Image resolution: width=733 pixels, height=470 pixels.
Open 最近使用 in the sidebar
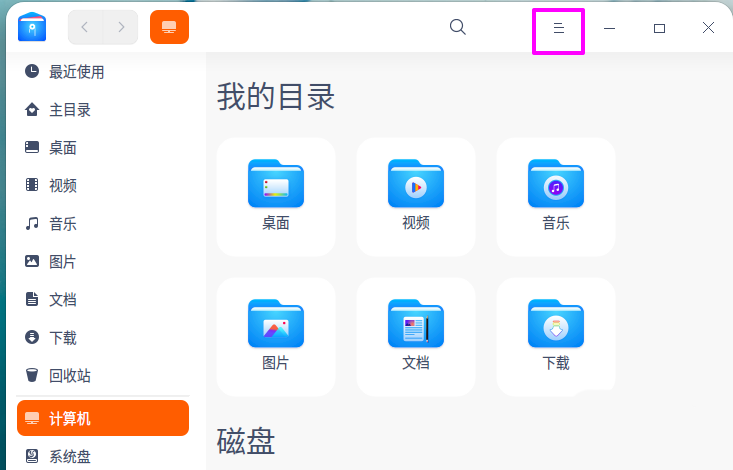tap(103, 72)
